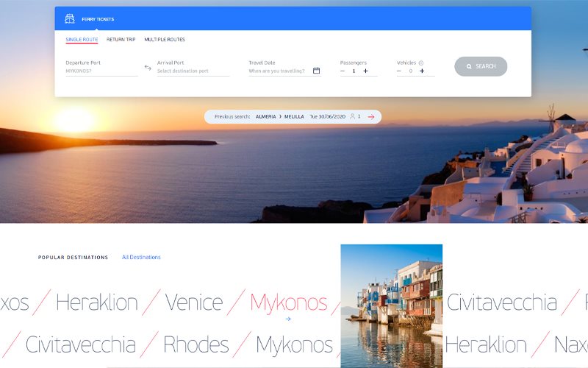Click the vehicles info icon
Screen dimensions: 588x368
coord(421,63)
